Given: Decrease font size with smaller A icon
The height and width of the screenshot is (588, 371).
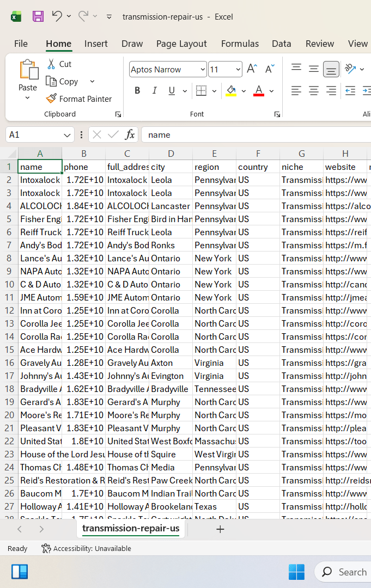Looking at the screenshot, I should click(270, 69).
